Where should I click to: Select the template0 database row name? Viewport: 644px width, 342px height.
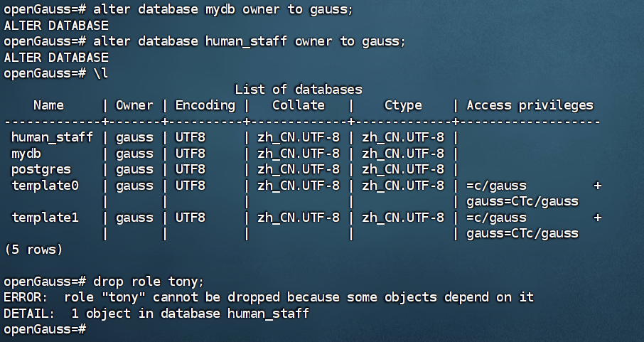pos(45,186)
